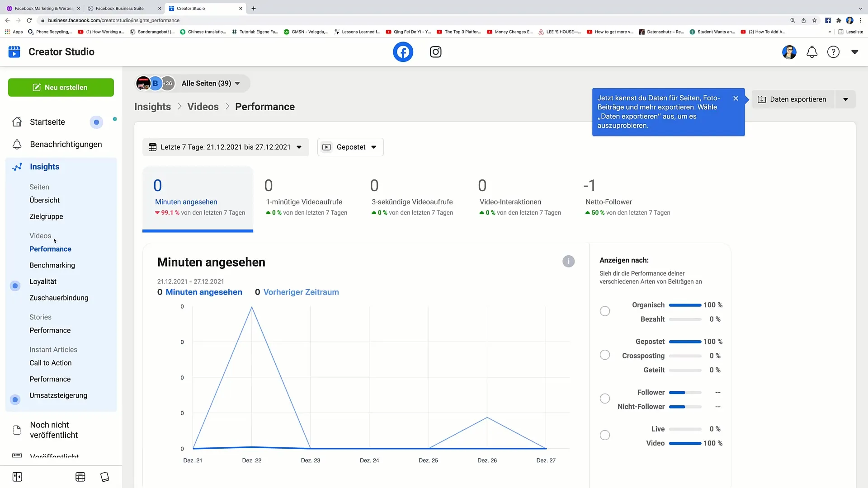Toggle the Organisch radio button
This screenshot has width=868, height=488.
[x=604, y=311]
